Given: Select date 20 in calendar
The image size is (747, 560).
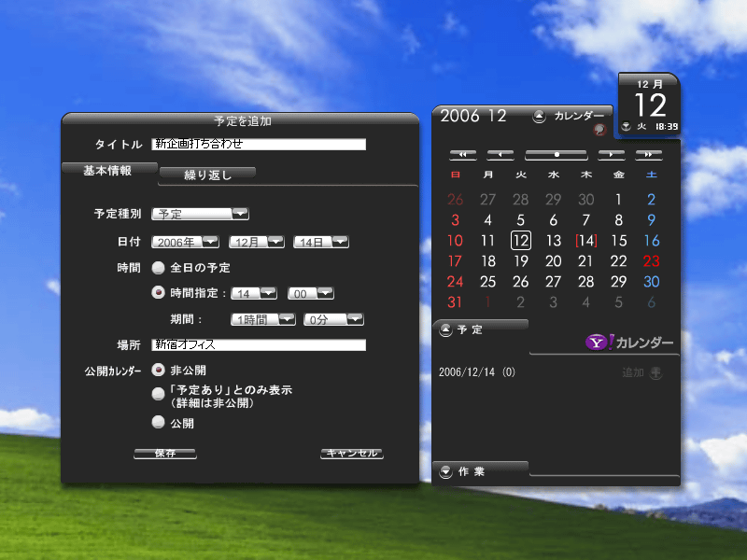Looking at the screenshot, I should (553, 261).
